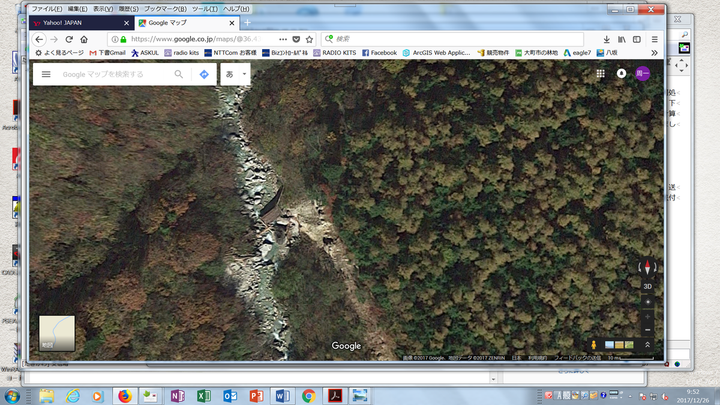Zoom out with the minus button
The height and width of the screenshot is (405, 720).
647,329
